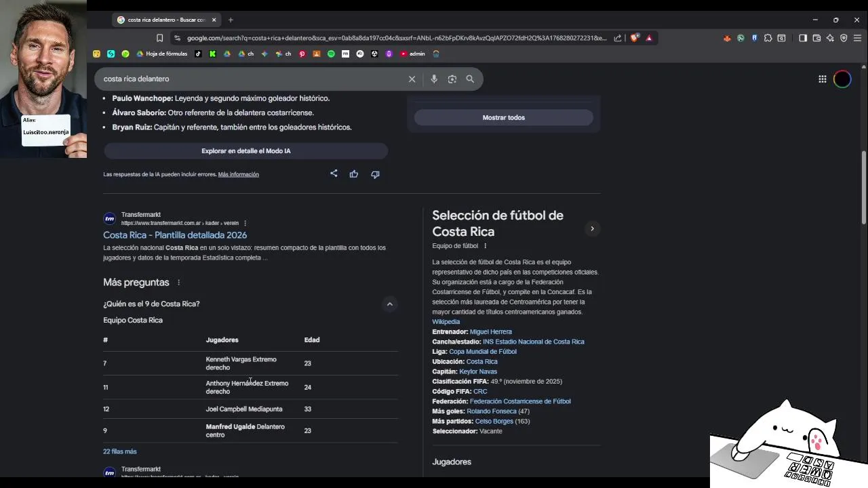Open 'Más preguntas' three-dot menu
868x488 pixels.
(179, 283)
